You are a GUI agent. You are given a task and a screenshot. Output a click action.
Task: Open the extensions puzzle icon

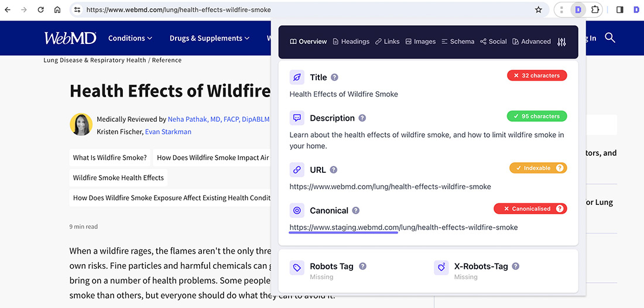[595, 10]
